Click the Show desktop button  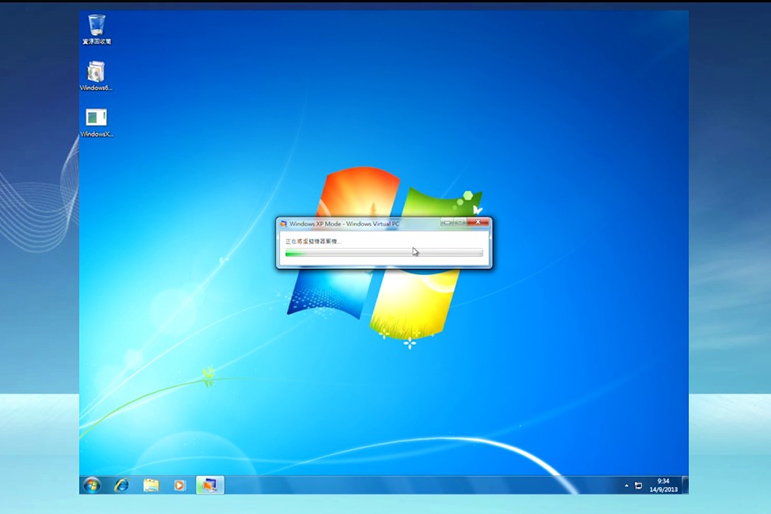685,485
